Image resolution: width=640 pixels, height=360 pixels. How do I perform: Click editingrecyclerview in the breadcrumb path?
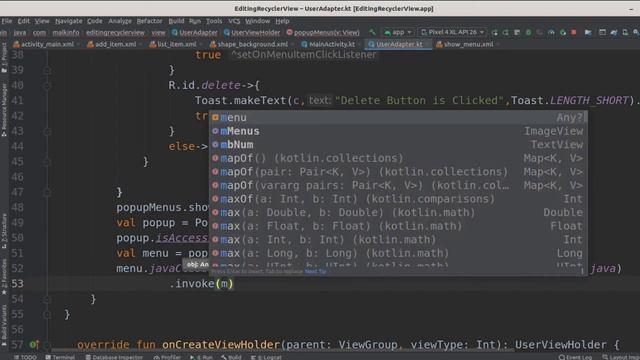(115, 32)
